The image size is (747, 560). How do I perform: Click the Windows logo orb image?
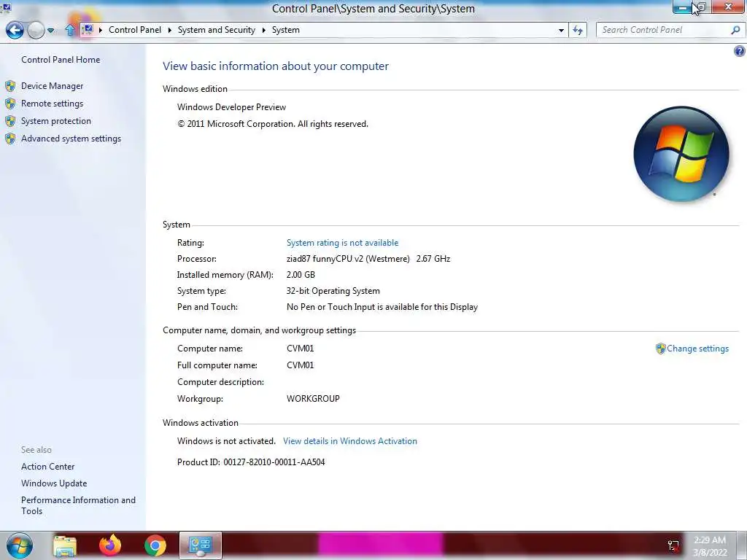point(681,154)
